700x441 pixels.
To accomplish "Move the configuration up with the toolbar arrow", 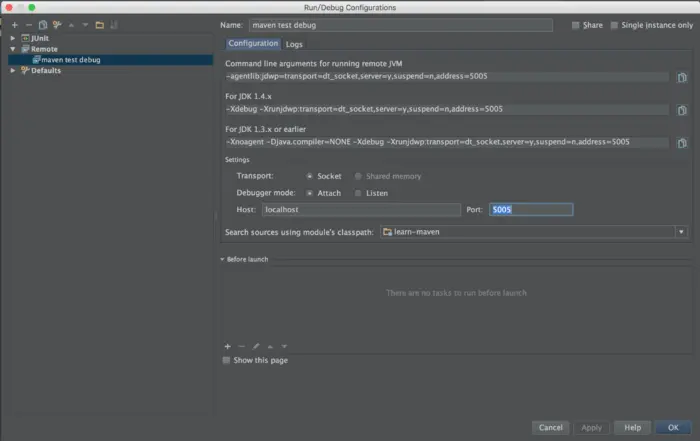I will pos(71,25).
